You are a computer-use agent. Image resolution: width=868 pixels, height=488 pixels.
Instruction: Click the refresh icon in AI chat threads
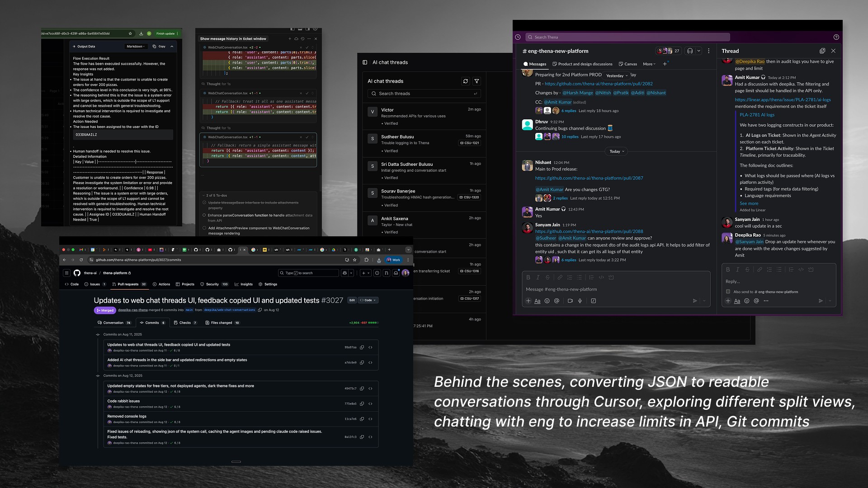click(x=466, y=81)
